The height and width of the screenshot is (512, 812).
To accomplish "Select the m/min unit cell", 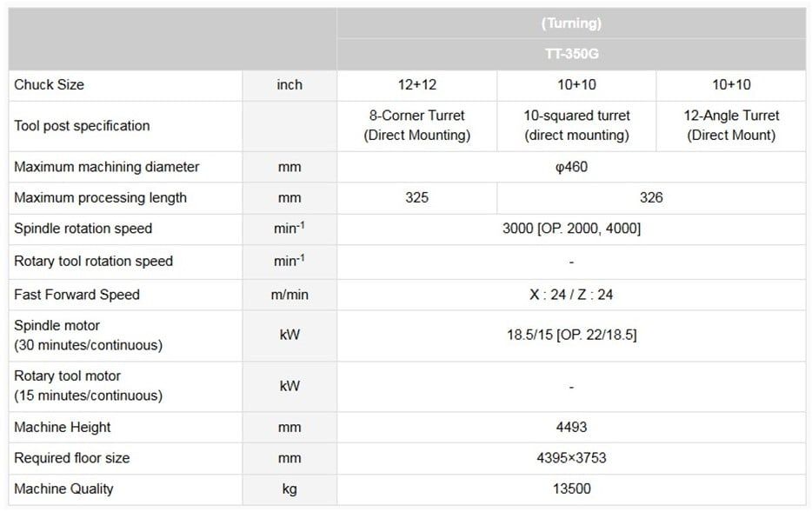I will coord(290,295).
